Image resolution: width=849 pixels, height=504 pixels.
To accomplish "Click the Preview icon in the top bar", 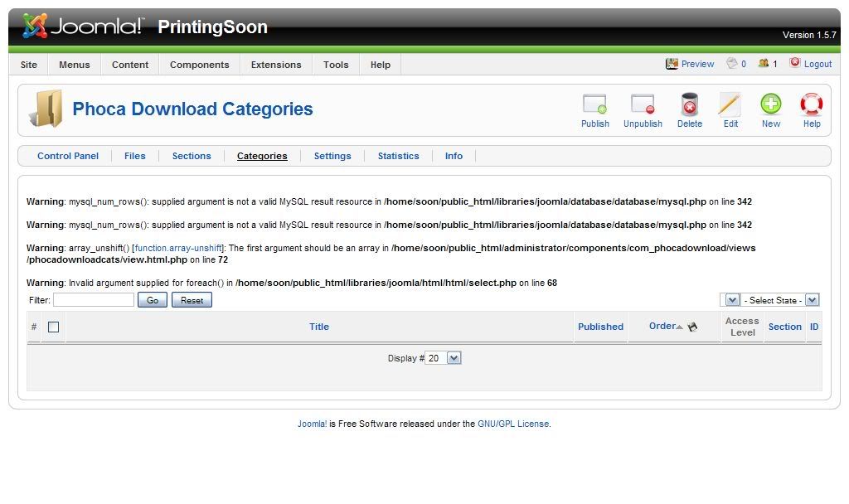I will pyautogui.click(x=672, y=64).
